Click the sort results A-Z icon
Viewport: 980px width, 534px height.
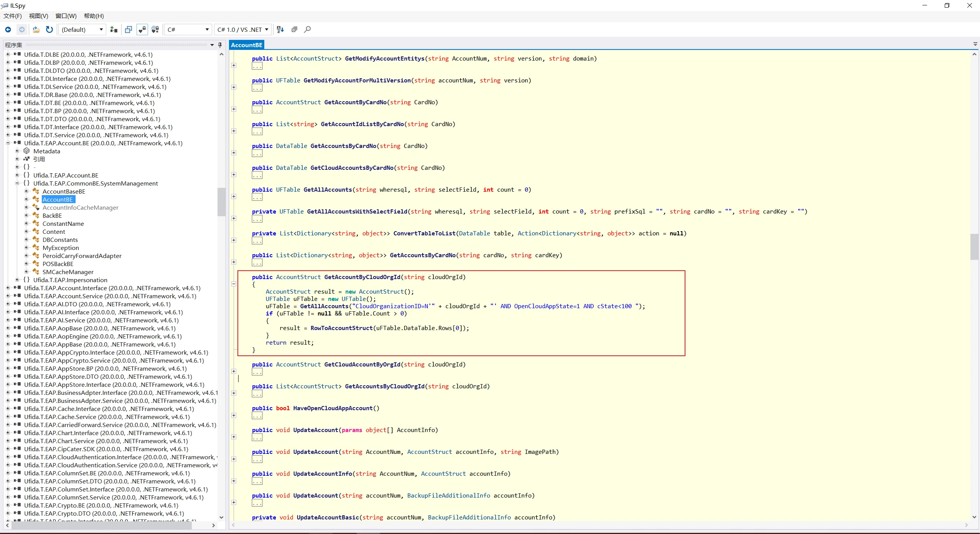pos(280,30)
